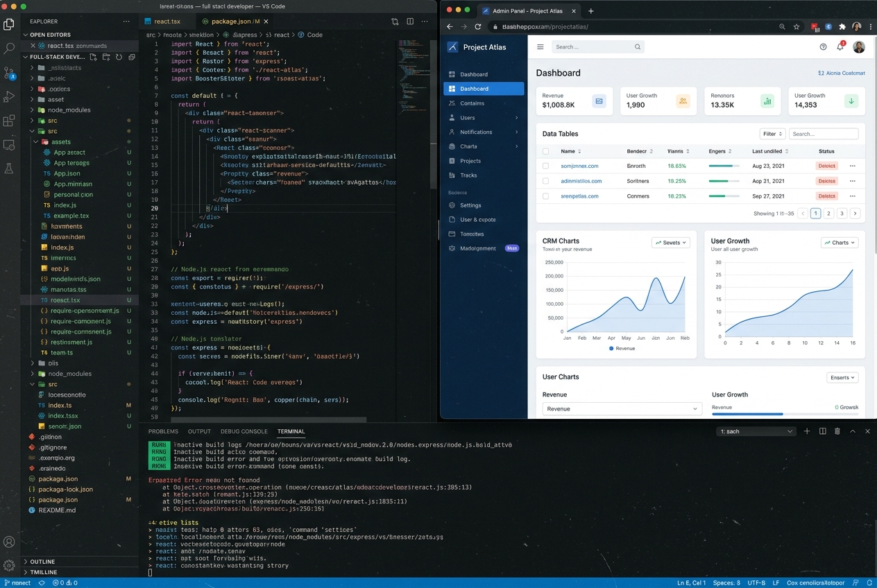The height and width of the screenshot is (588, 877).
Task: Click the editor horizontal scrollbar
Action: 269,419
